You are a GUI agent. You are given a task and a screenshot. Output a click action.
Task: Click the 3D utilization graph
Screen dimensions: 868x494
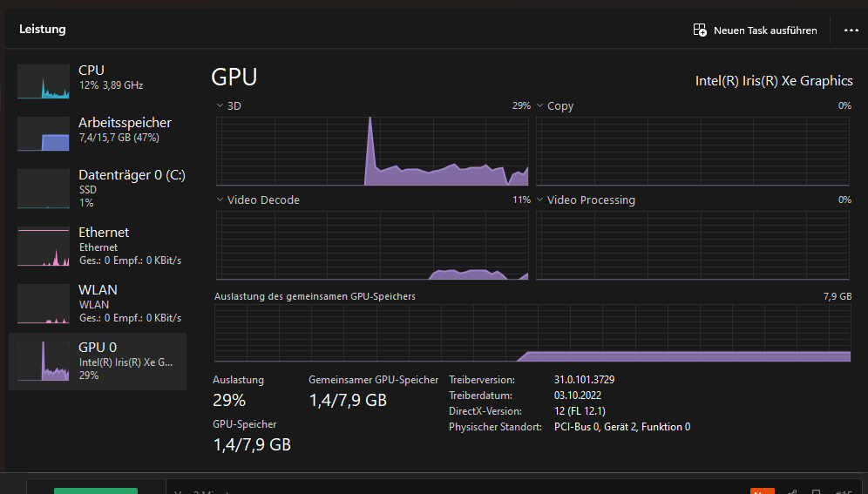pyautogui.click(x=372, y=151)
